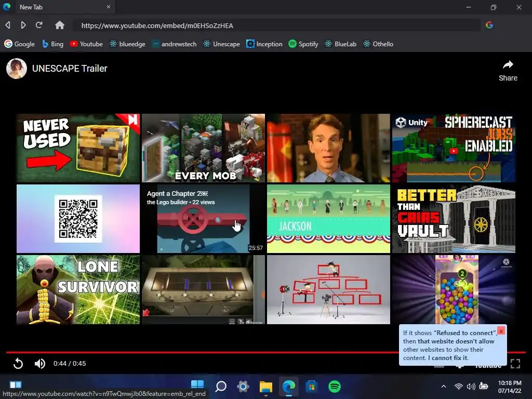532x399 pixels.
Task: Open system volume control in tray
Action: [x=471, y=386]
